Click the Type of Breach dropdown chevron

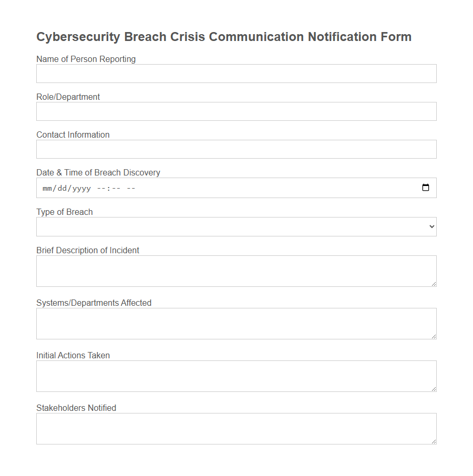click(432, 226)
